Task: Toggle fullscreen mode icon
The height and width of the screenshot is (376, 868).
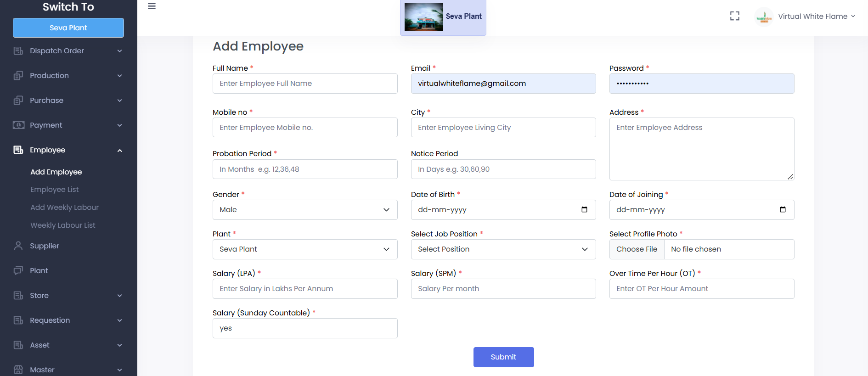Action: click(734, 16)
